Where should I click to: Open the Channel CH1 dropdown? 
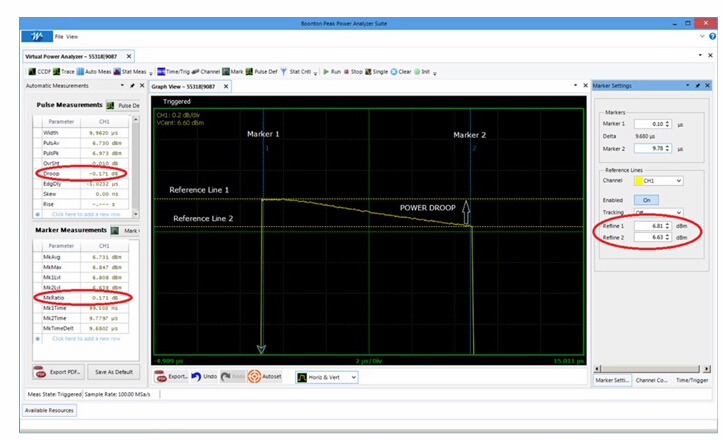[661, 181]
